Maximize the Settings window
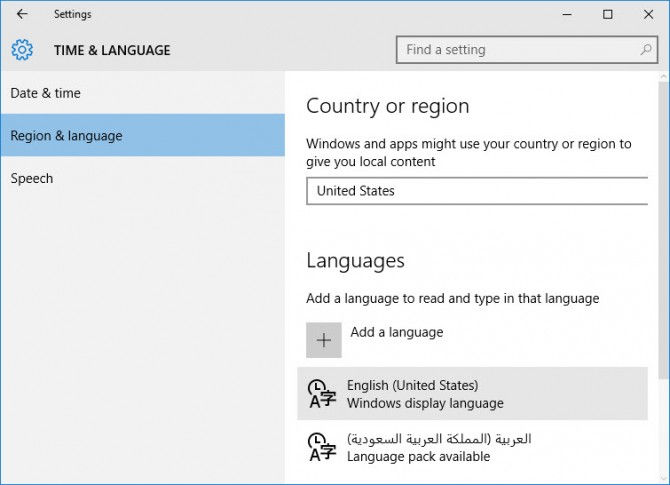 tap(608, 15)
